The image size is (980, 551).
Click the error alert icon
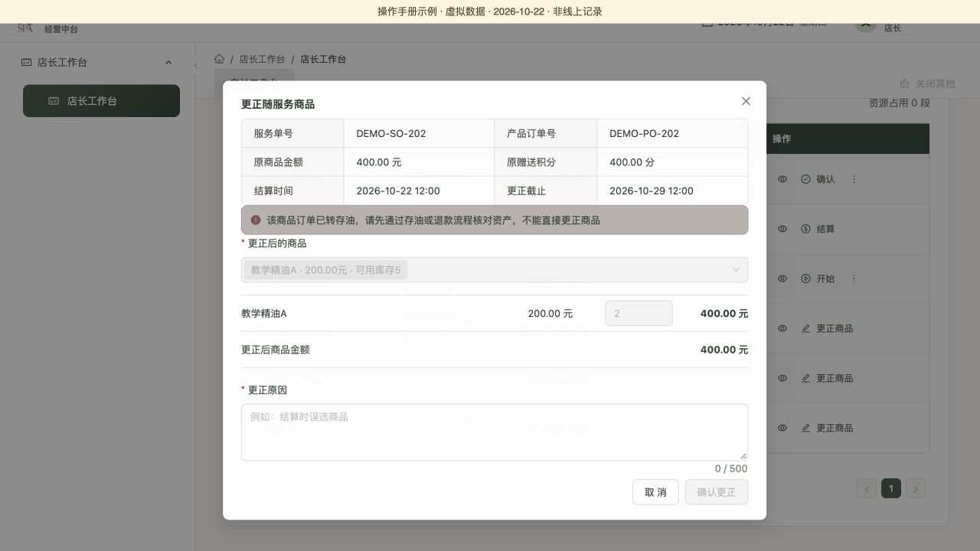256,220
